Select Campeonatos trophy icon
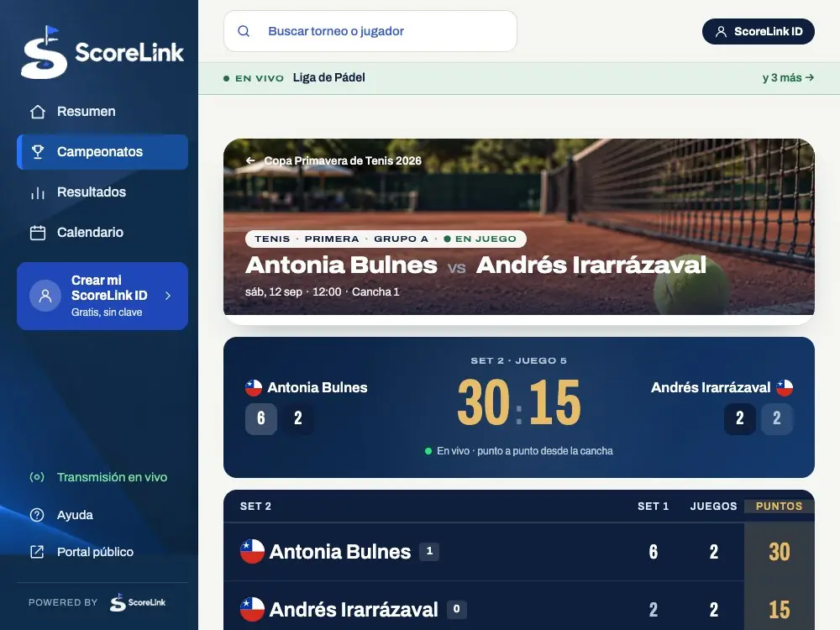The image size is (840, 630). (38, 151)
